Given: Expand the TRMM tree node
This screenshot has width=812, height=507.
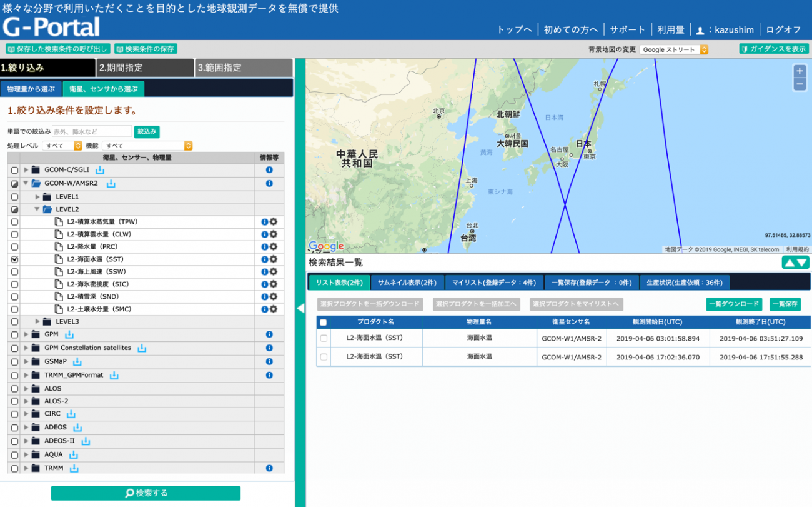Looking at the screenshot, I should tap(26, 468).
